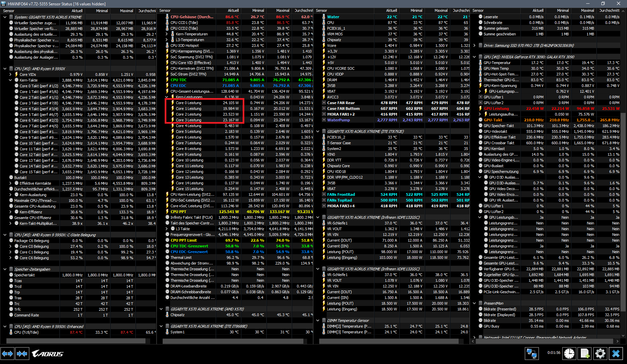Click thermometer icon beside CPU (Tctl/Tdie)
Screen dimensions: 627x364
pos(11,332)
